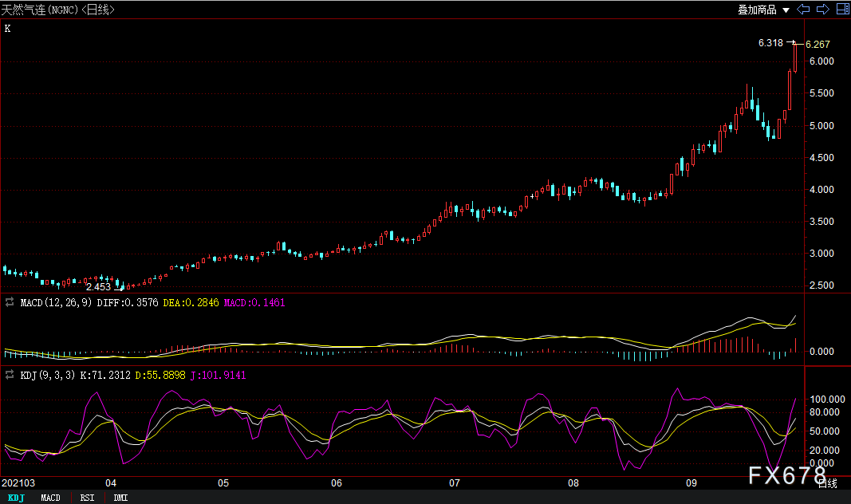Click the DIFF:0.3576 value

point(128,303)
